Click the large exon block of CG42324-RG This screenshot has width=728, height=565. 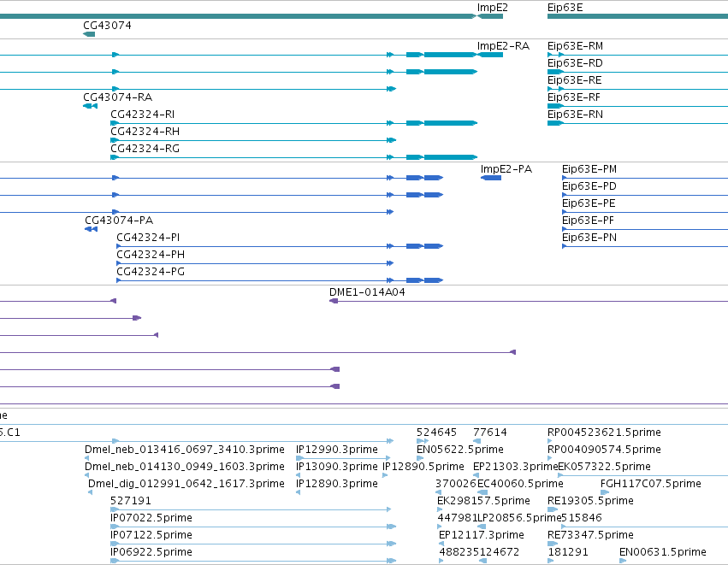(x=450, y=158)
